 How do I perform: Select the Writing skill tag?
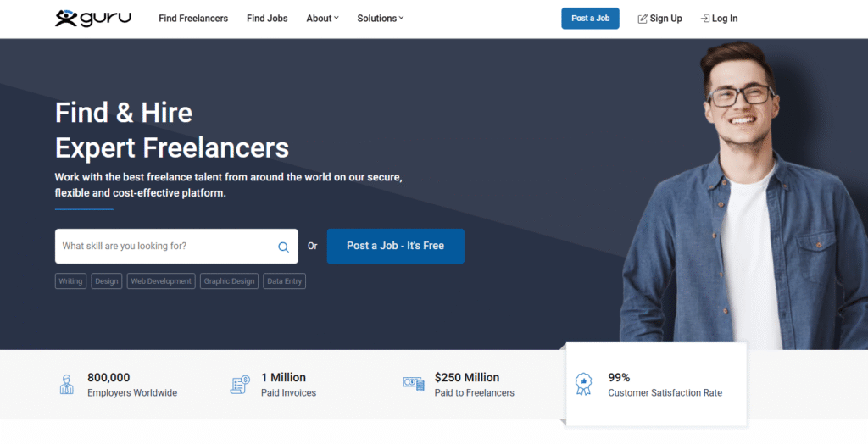pyautogui.click(x=70, y=281)
